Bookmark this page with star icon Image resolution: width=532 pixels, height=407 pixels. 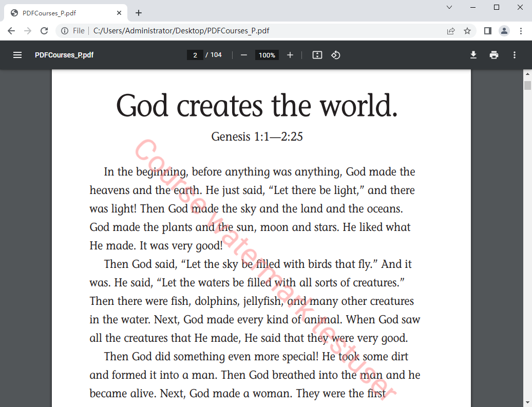tap(467, 31)
